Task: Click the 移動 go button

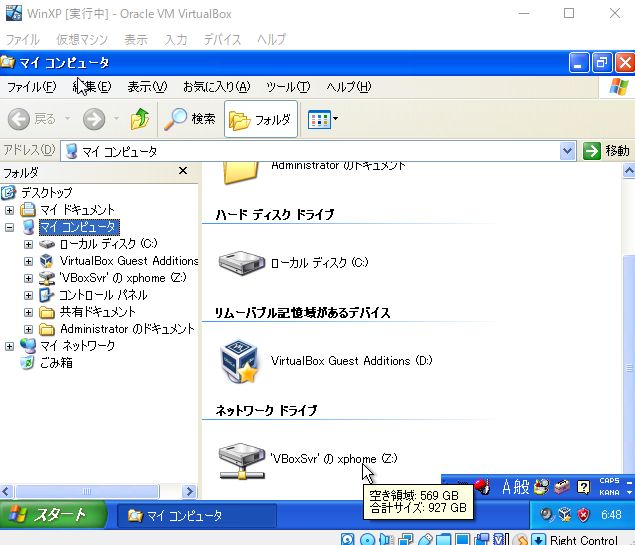Action: [x=606, y=151]
